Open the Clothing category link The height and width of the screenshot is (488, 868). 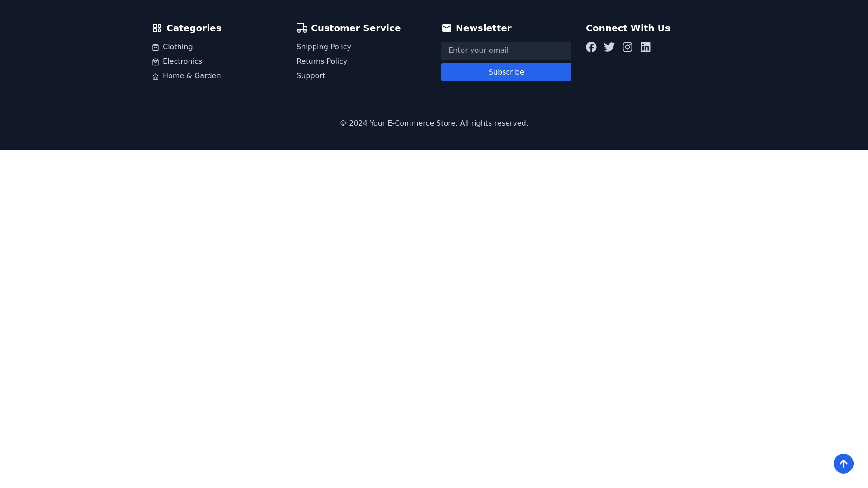pos(178,47)
